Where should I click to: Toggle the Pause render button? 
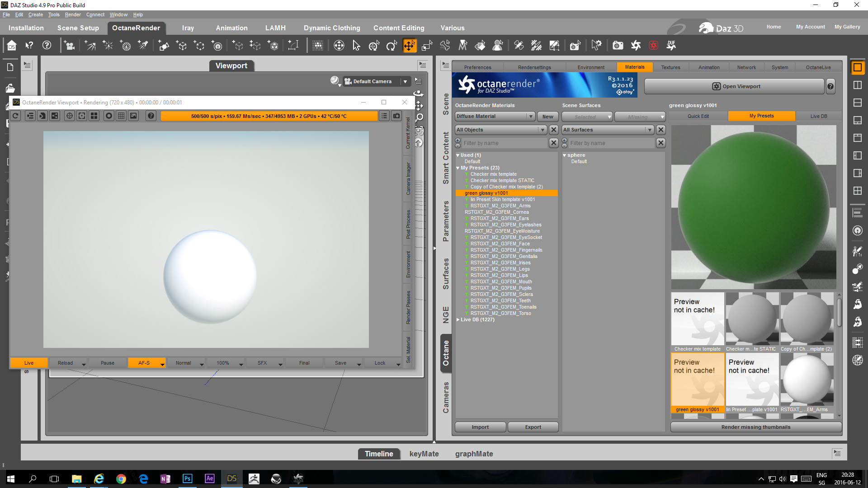click(107, 363)
